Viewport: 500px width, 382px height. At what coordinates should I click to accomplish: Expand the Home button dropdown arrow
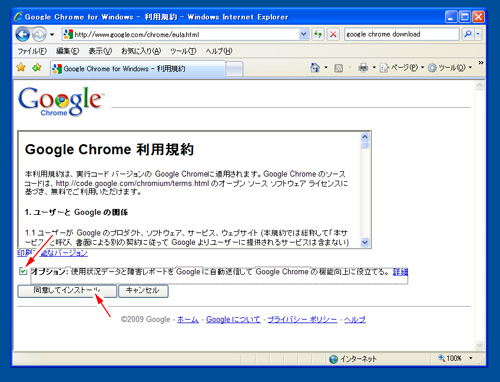(x=326, y=68)
